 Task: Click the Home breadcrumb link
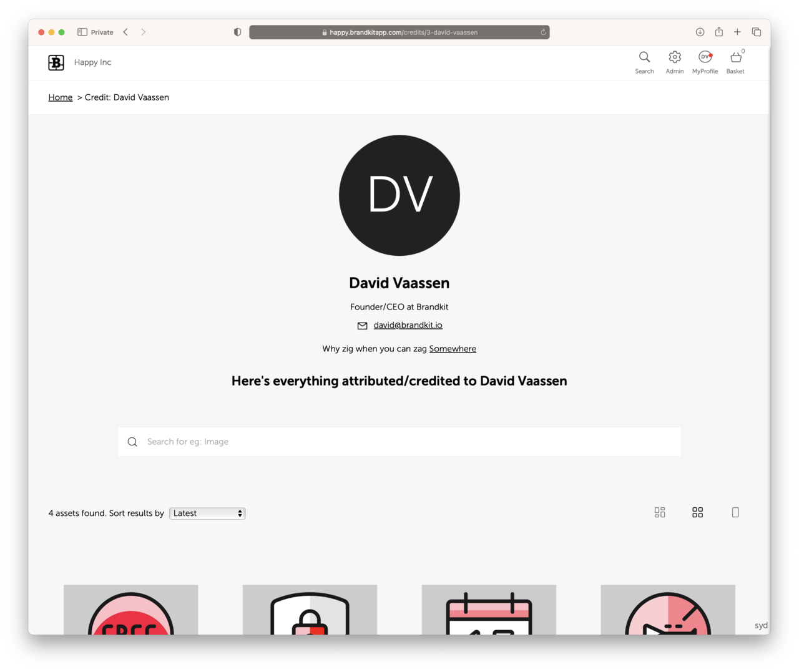[61, 97]
